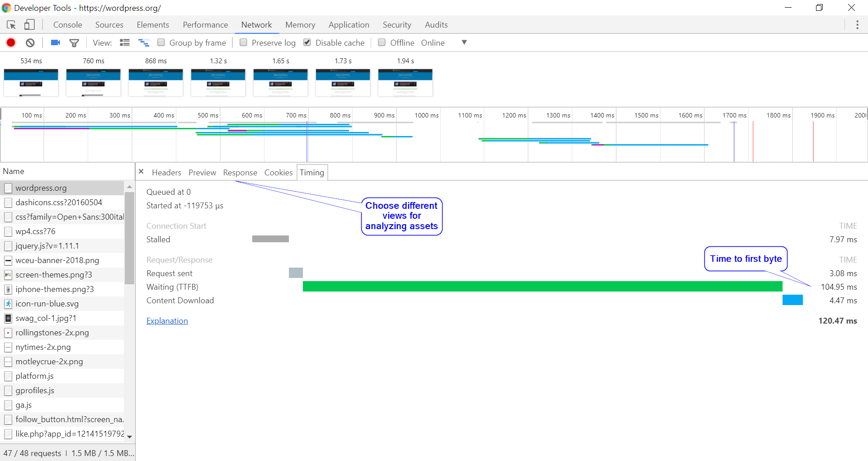Viewport: 868px width, 461px height.
Task: Click the nytimes-2x.png file icon
Action: (x=8, y=347)
